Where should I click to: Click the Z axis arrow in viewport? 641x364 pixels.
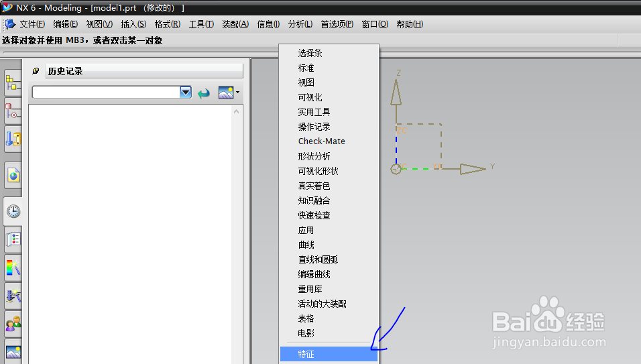(x=396, y=92)
